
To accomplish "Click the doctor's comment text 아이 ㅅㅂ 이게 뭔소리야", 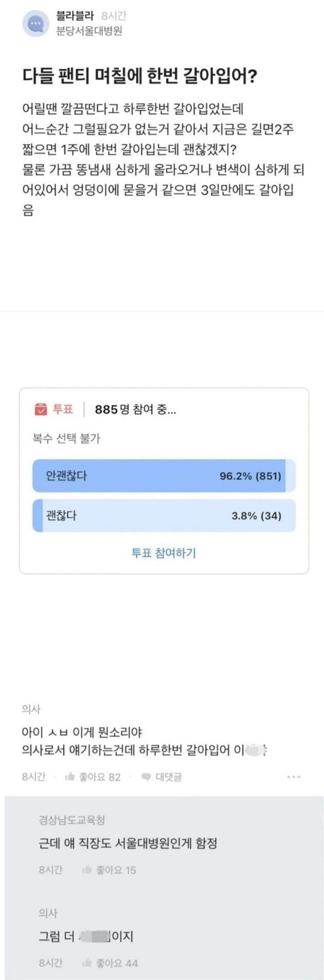I will point(82,732).
